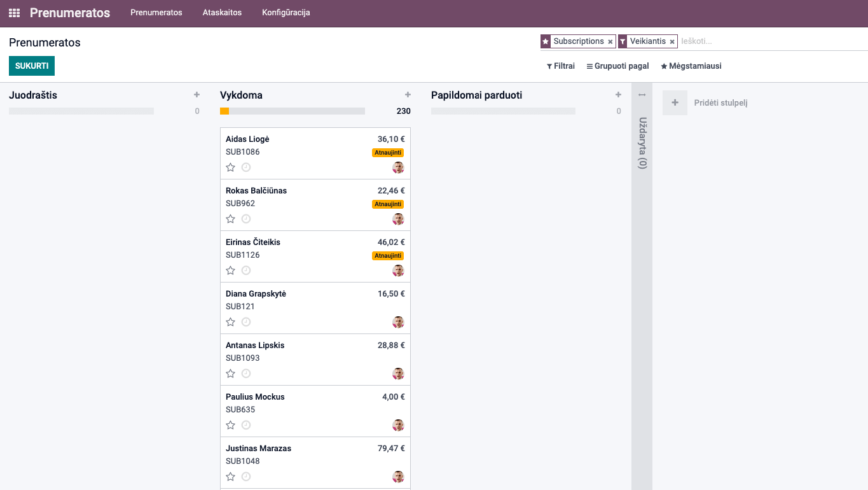Click plus icon in Papildomai parduoti column

(x=618, y=95)
